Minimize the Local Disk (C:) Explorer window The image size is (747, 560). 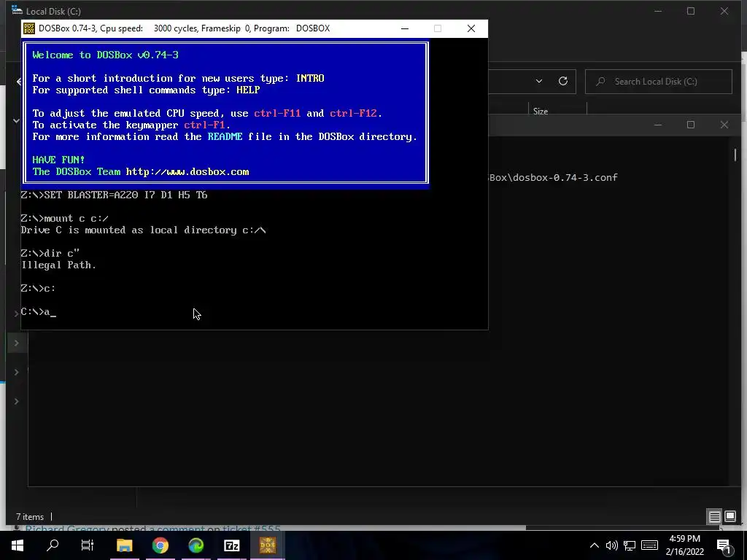658,11
